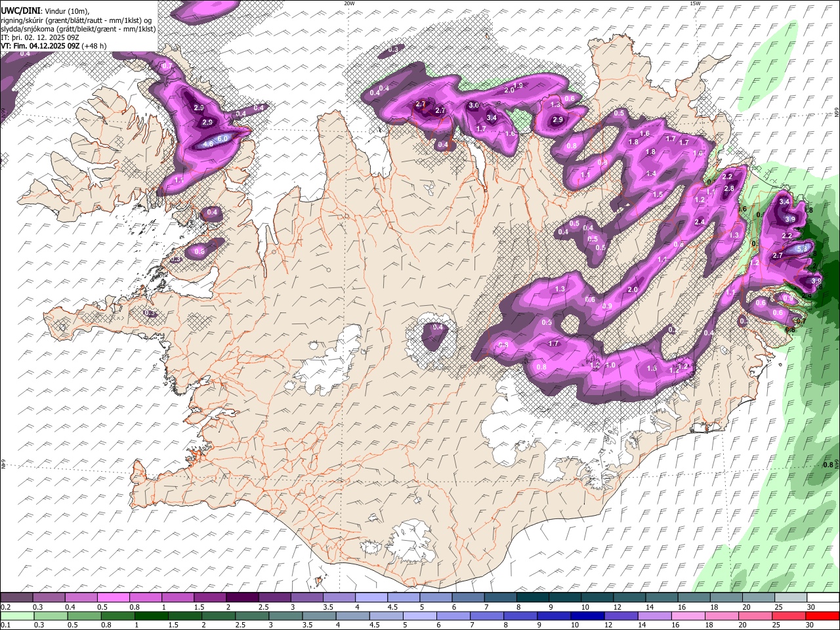Click the white 30 swatch in the top legend row
Screen dimensions: 840x630
coord(823,598)
